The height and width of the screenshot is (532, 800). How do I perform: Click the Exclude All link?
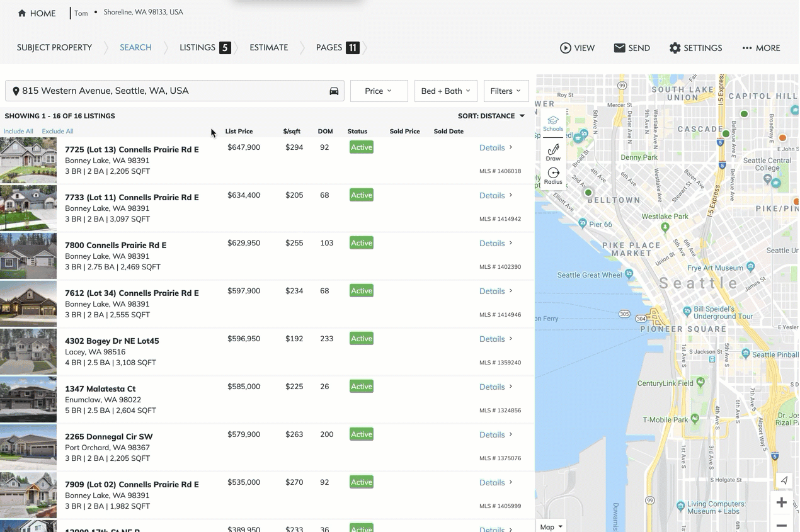(57, 131)
